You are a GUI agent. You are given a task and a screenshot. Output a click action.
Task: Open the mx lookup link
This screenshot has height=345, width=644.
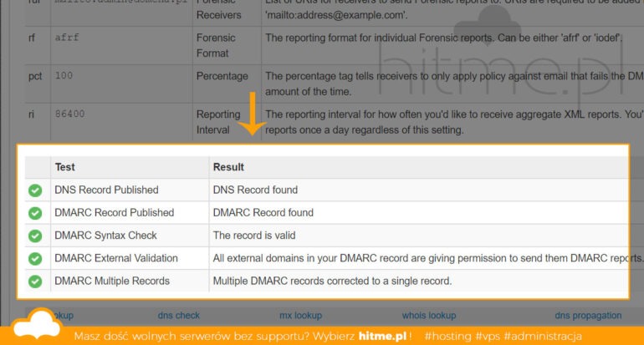coord(300,316)
